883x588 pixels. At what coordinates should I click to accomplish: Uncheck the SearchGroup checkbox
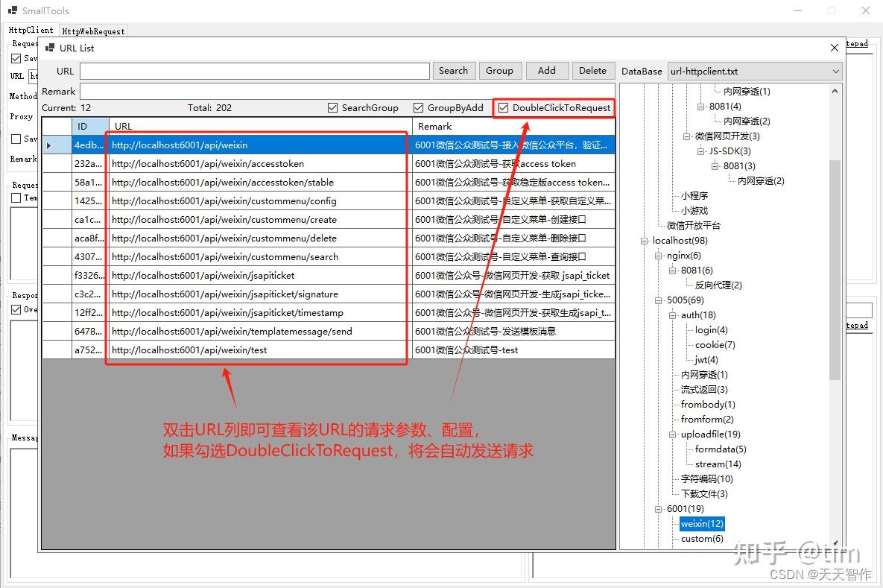[x=332, y=107]
